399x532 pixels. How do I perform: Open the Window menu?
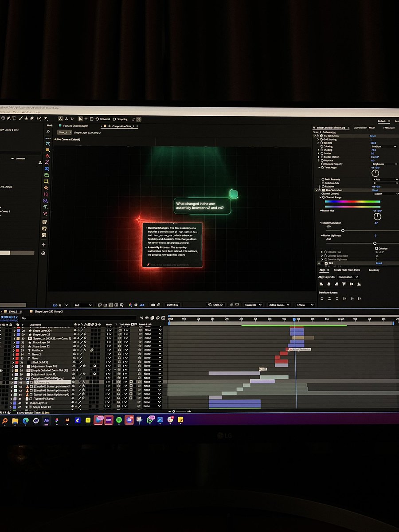(x=27, y=112)
